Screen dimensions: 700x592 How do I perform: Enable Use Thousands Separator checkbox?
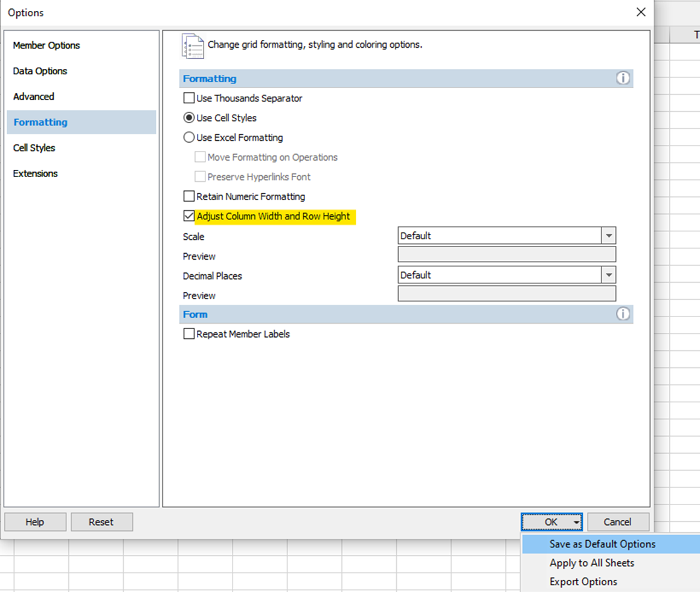(x=189, y=98)
